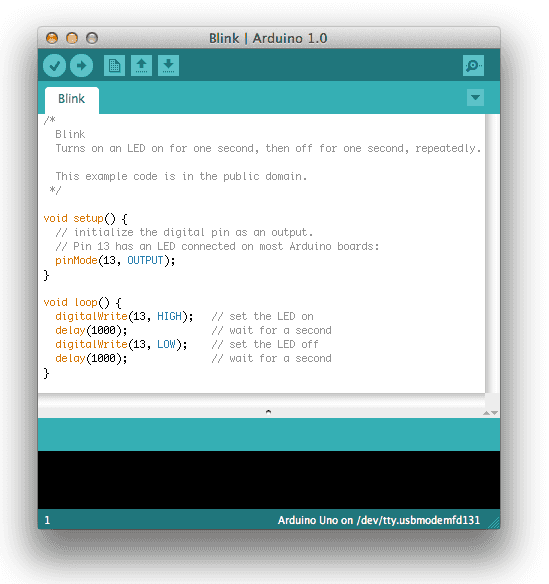Open a sketch with the Open icon
The image size is (549, 584).
point(142,66)
